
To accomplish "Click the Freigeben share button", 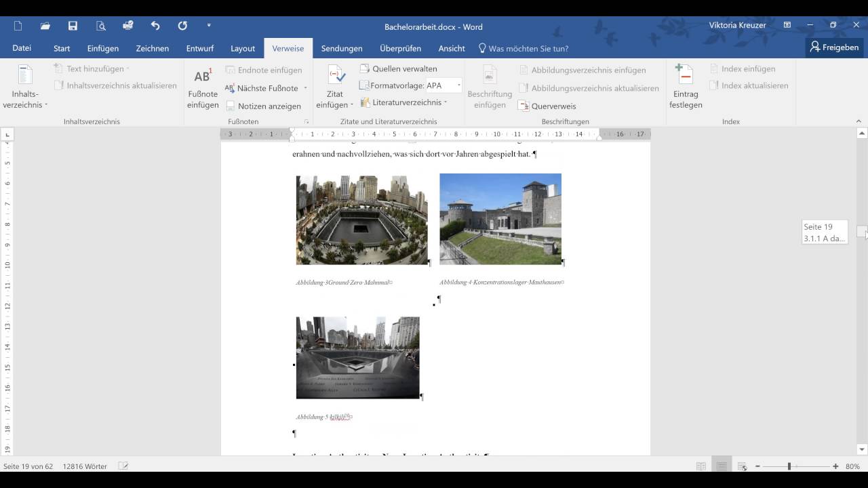I will coord(835,47).
